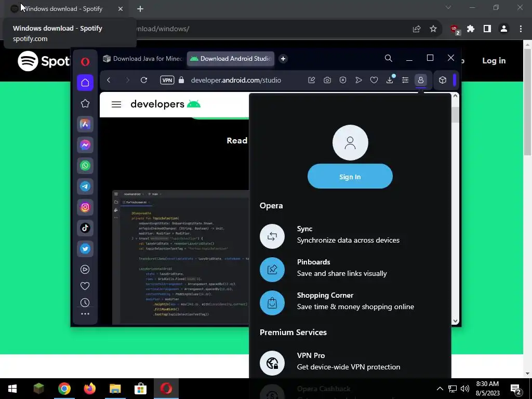The height and width of the screenshot is (399, 532).
Task: Click the Opera page scrollbar up arrow
Action: [455, 96]
